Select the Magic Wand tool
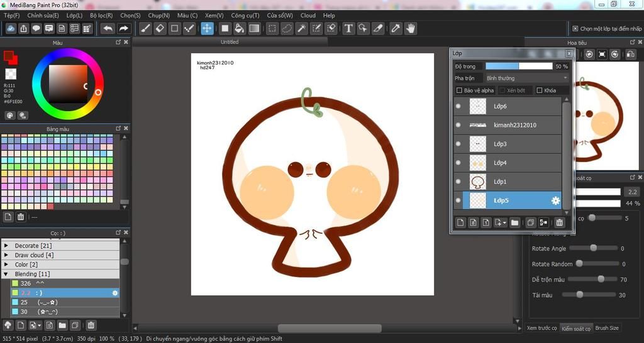 tap(301, 28)
